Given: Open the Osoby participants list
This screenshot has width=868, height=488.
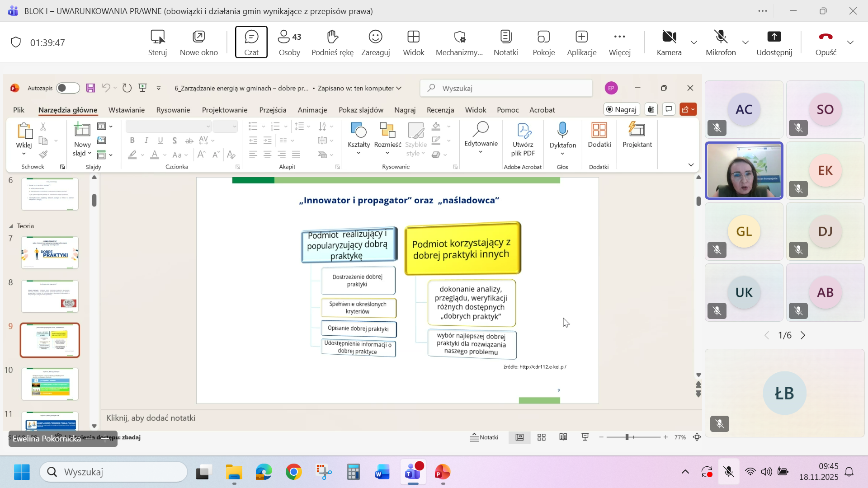Looking at the screenshot, I should (289, 42).
